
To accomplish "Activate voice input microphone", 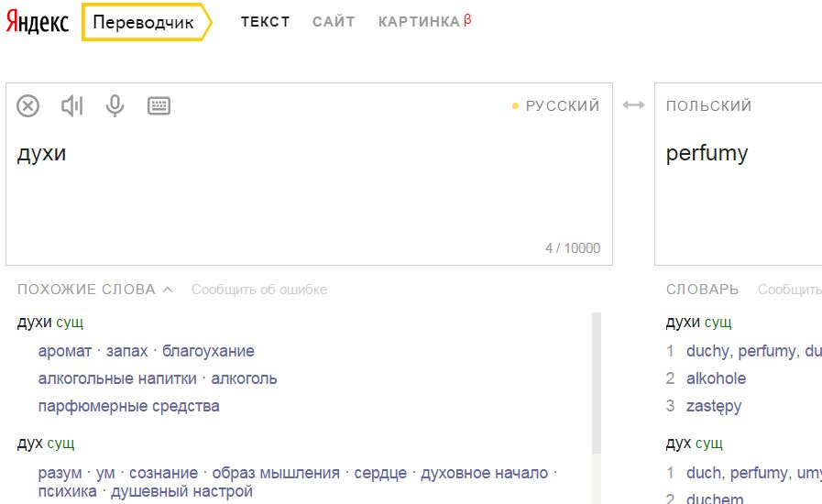I will [115, 106].
